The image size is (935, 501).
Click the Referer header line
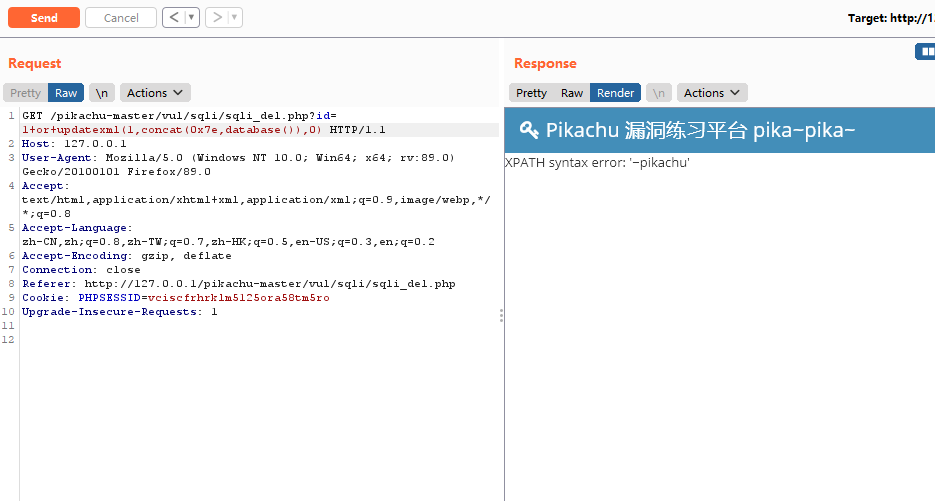pos(239,284)
